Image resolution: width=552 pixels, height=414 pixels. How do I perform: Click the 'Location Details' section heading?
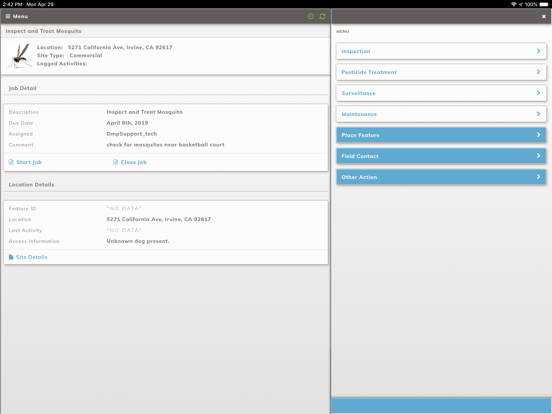pos(31,184)
